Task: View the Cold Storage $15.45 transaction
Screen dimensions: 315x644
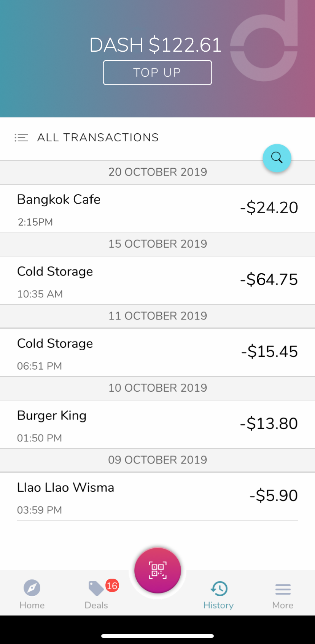Action: point(157,353)
